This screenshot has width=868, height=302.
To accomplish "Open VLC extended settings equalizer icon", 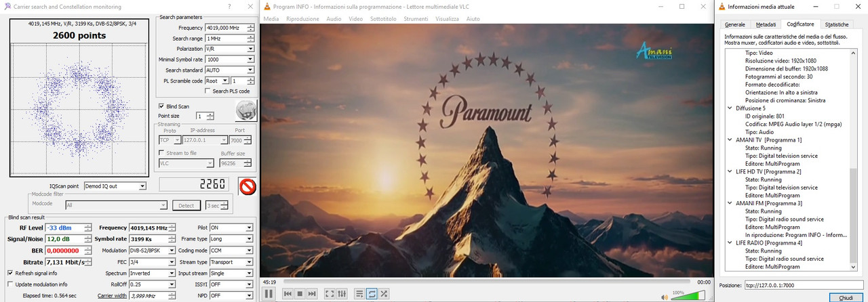I will (x=342, y=293).
